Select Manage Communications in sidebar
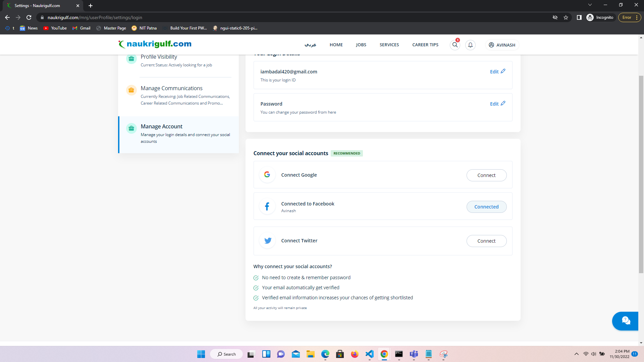The width and height of the screenshot is (644, 362). coord(171,88)
